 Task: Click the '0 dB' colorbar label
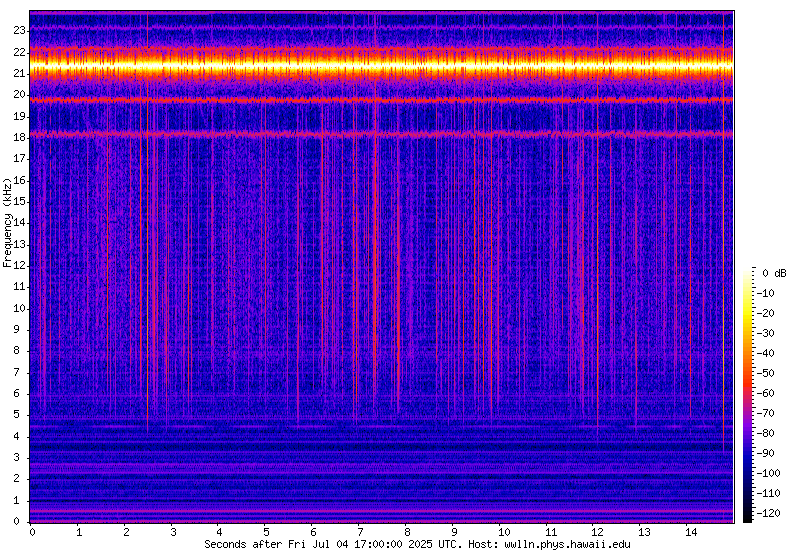(774, 273)
